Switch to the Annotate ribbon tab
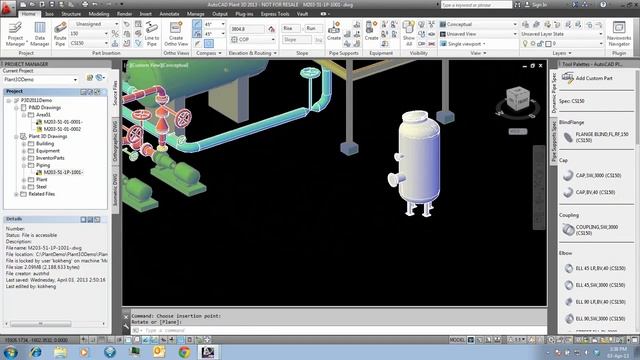The height and width of the screenshot is (360, 640). pyautogui.click(x=169, y=14)
